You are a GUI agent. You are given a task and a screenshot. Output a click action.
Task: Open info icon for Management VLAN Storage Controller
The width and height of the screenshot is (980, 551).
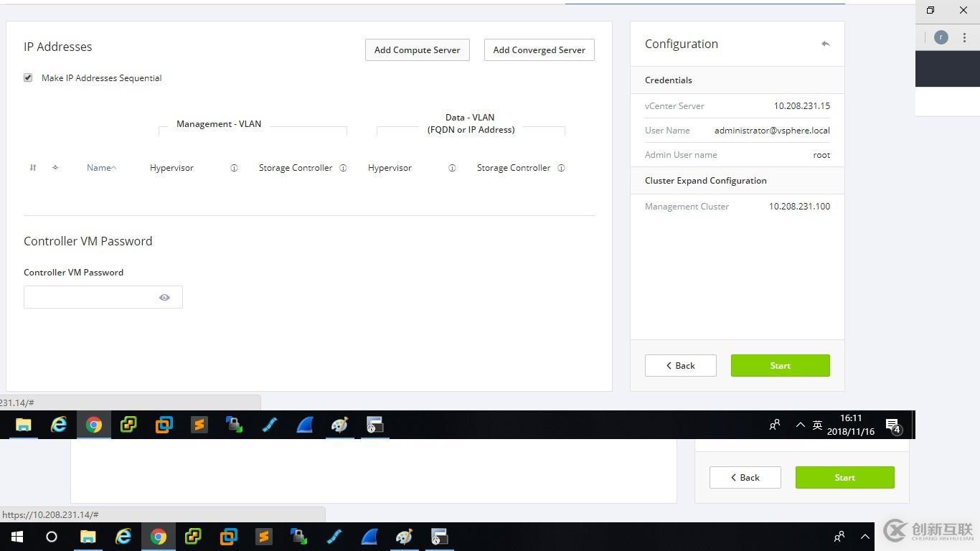pyautogui.click(x=343, y=168)
